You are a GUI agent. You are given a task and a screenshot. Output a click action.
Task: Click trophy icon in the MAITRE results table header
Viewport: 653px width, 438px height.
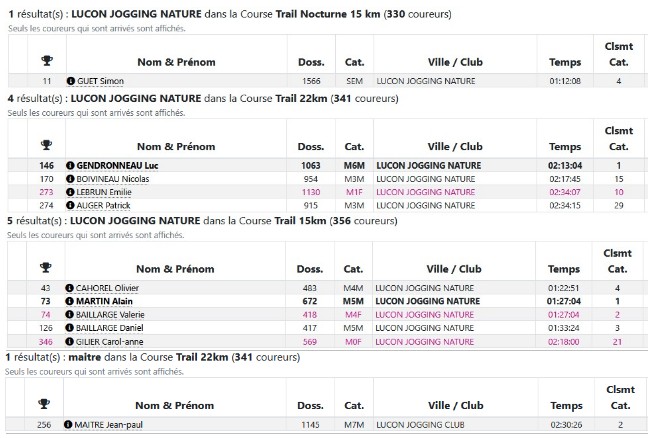[46, 405]
